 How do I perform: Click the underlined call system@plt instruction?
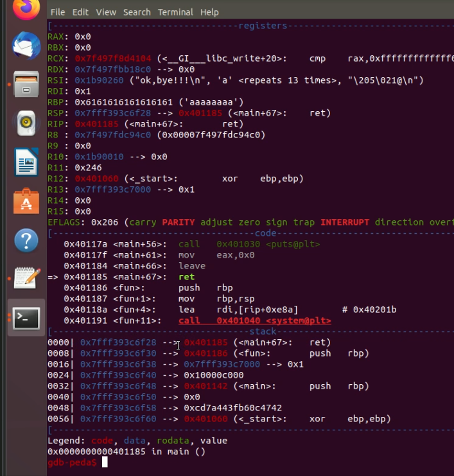coord(255,321)
